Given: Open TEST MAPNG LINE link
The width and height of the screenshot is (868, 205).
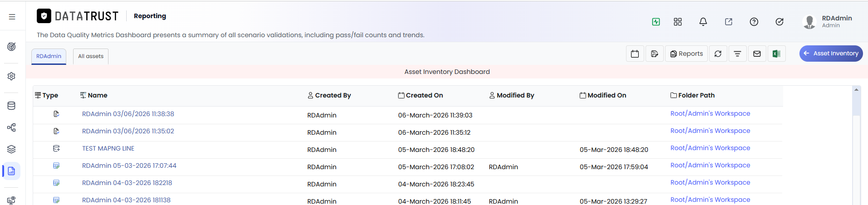Looking at the screenshot, I should coord(108,148).
